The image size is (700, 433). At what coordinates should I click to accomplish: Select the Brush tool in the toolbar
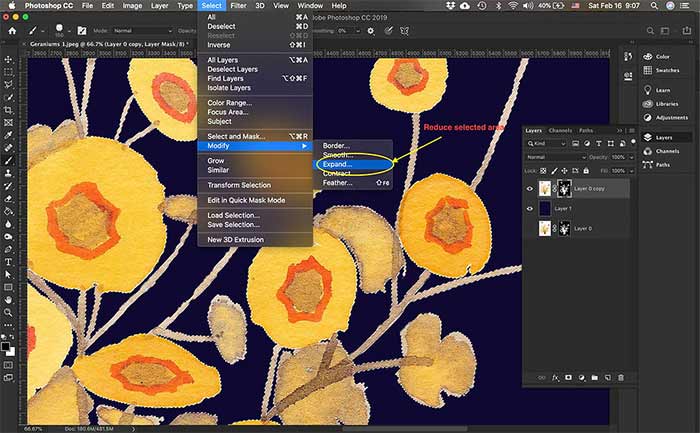pos(8,159)
